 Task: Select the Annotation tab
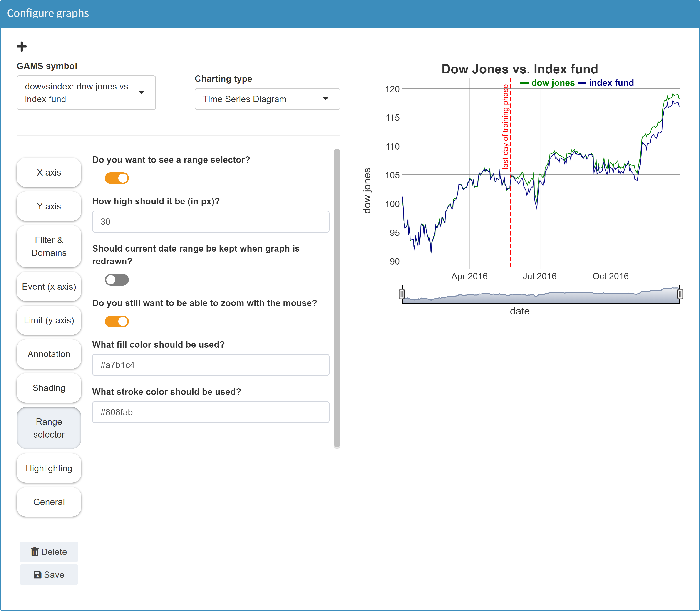(x=49, y=354)
